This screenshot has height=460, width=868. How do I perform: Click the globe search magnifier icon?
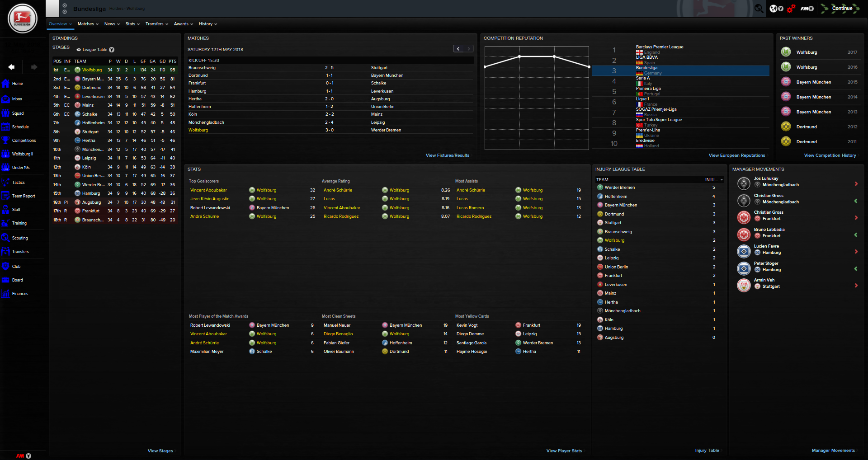coord(759,8)
